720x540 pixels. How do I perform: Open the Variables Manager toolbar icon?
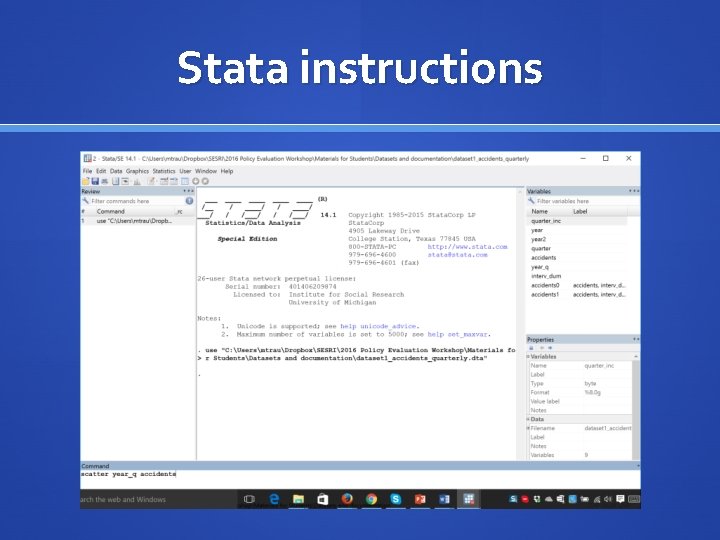pyautogui.click(x=185, y=181)
